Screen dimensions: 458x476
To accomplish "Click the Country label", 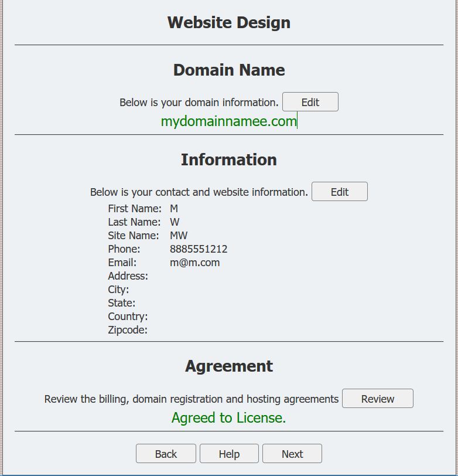I will 128,317.
